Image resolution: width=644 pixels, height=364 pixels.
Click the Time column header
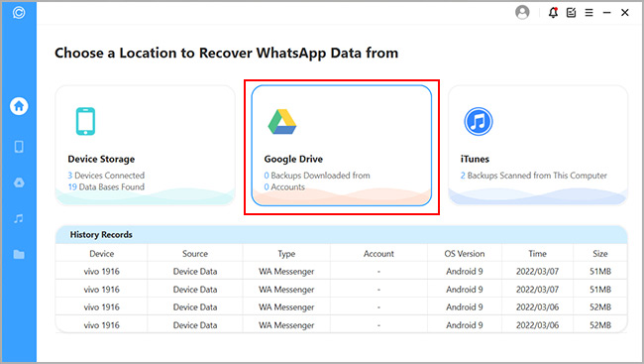pos(537,253)
